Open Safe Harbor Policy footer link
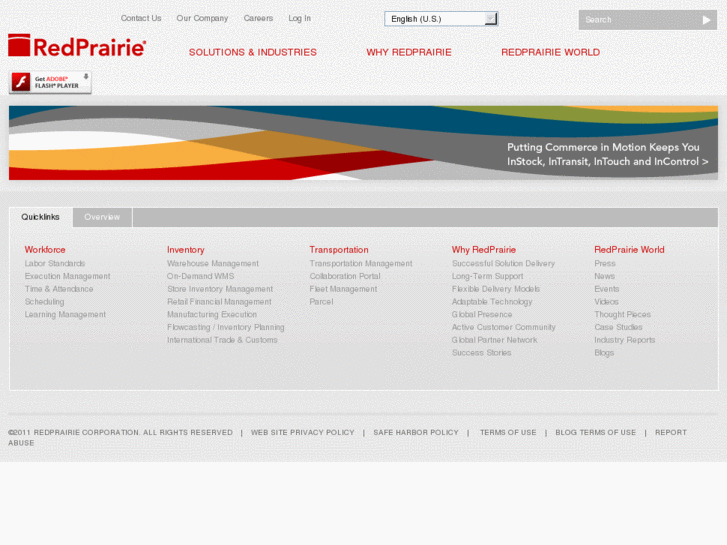This screenshot has width=727, height=545. (x=416, y=432)
